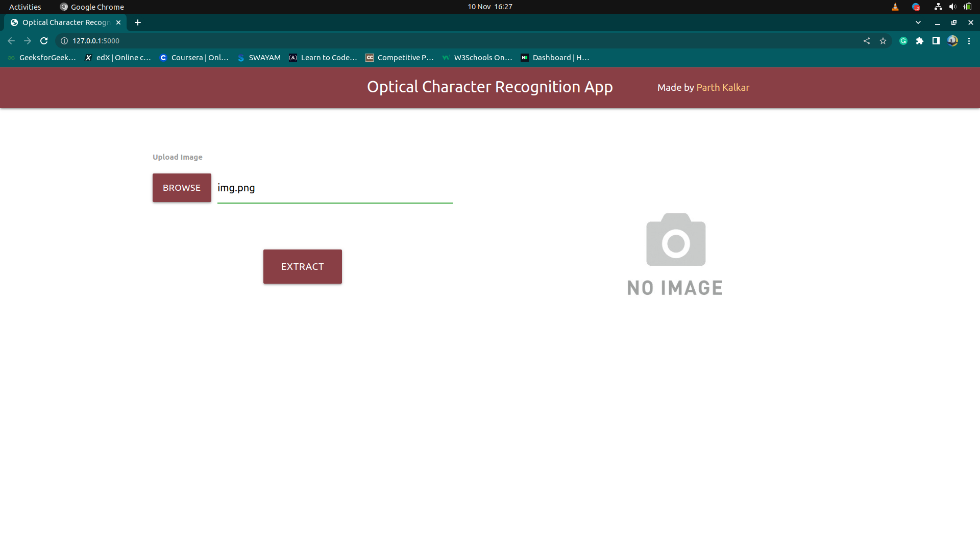980x551 pixels.
Task: Click the EXTRACT button
Action: click(x=302, y=266)
